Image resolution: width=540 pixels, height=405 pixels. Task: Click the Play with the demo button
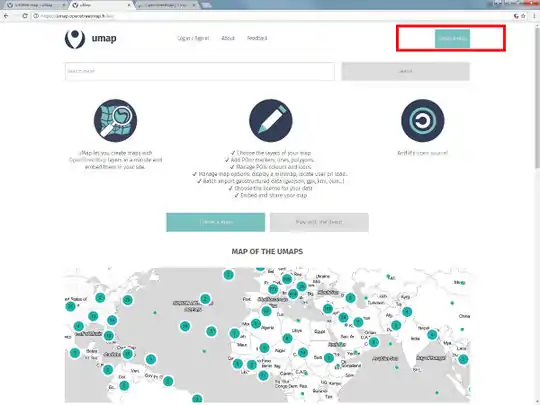(x=319, y=222)
